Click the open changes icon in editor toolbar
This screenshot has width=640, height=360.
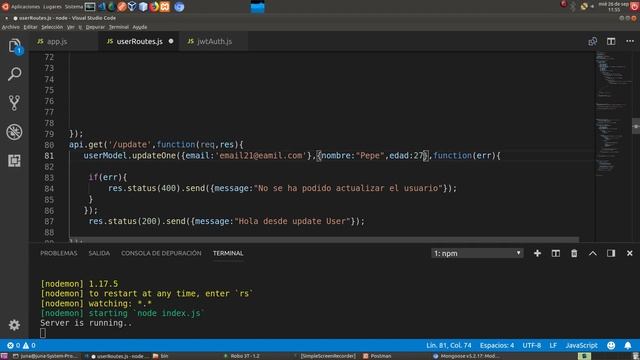[x=593, y=41]
